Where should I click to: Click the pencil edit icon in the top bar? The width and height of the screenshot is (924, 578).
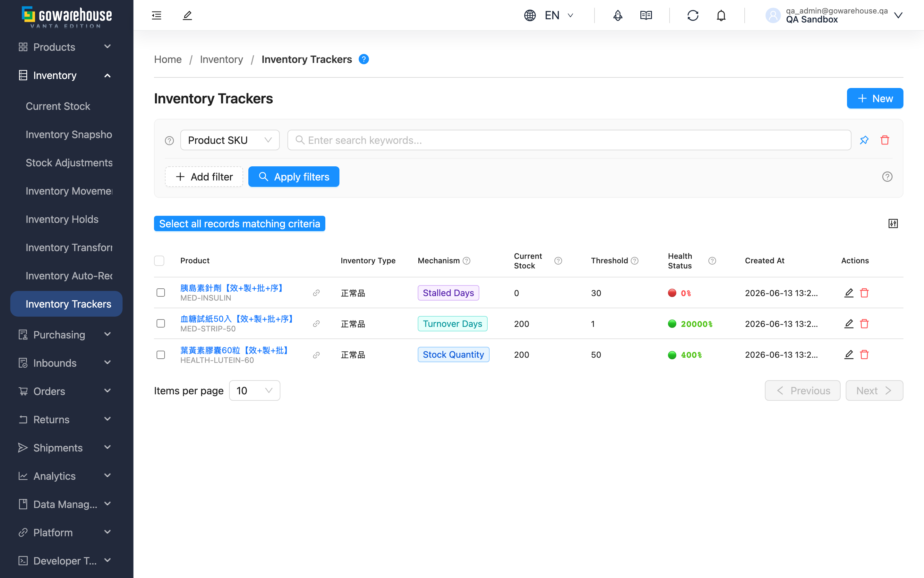click(x=187, y=15)
